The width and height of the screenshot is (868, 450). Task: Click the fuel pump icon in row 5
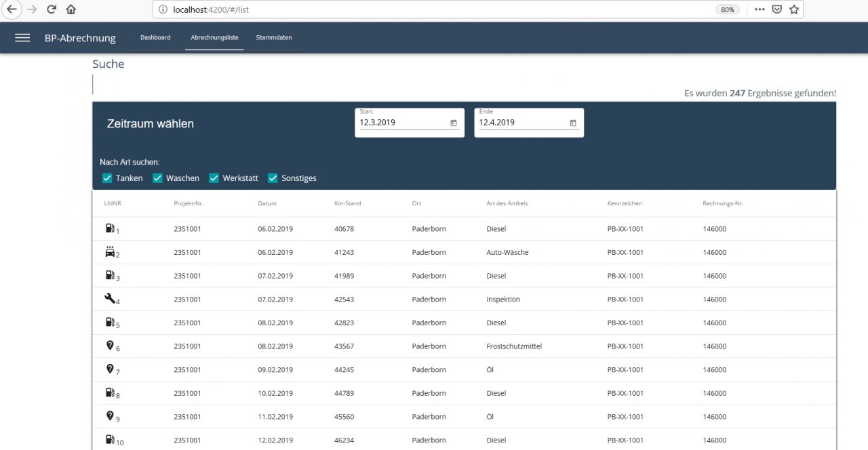coord(110,322)
